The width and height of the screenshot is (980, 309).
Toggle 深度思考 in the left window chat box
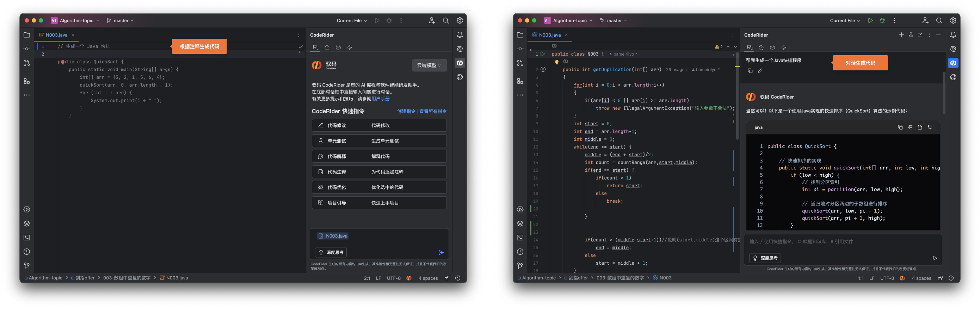[x=331, y=252]
